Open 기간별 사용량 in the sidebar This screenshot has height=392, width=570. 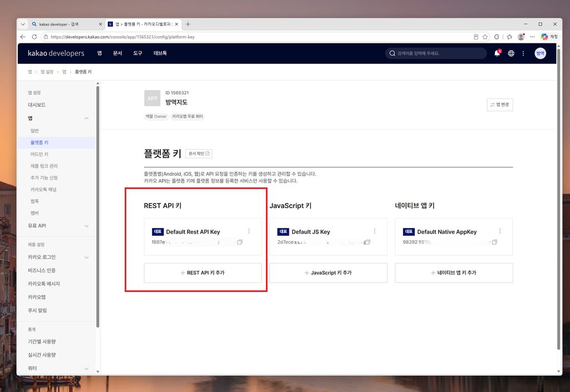pyautogui.click(x=41, y=341)
